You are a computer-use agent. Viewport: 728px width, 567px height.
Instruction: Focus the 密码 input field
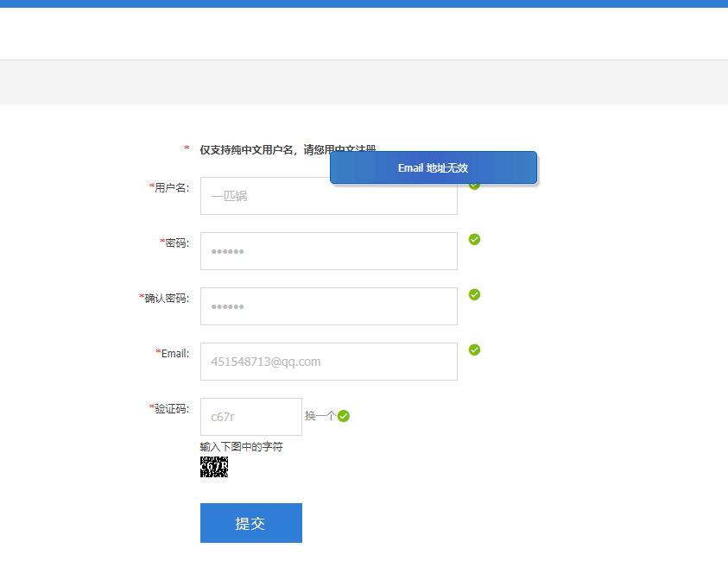pos(328,251)
